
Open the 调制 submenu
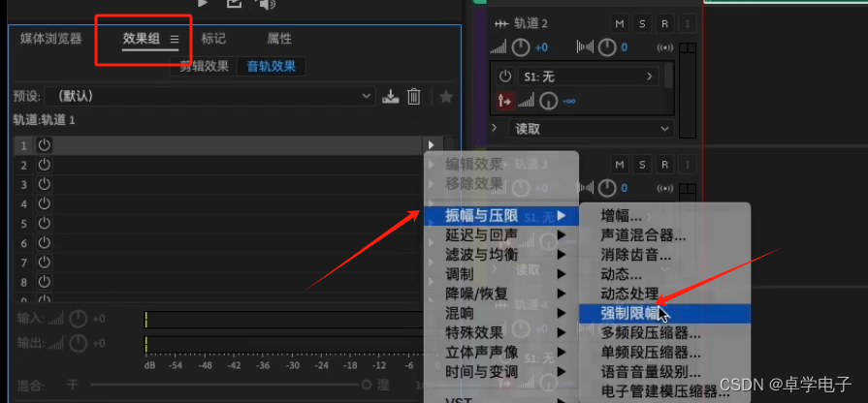coord(501,274)
